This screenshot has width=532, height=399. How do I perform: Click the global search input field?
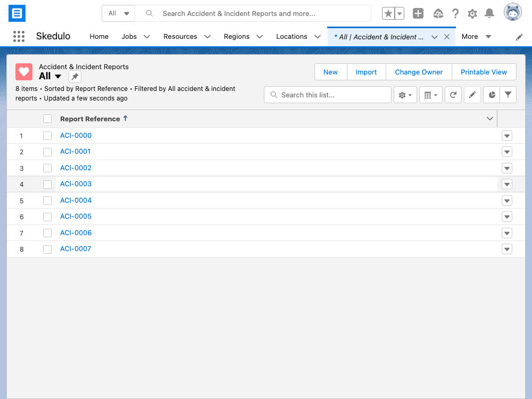tap(253, 14)
